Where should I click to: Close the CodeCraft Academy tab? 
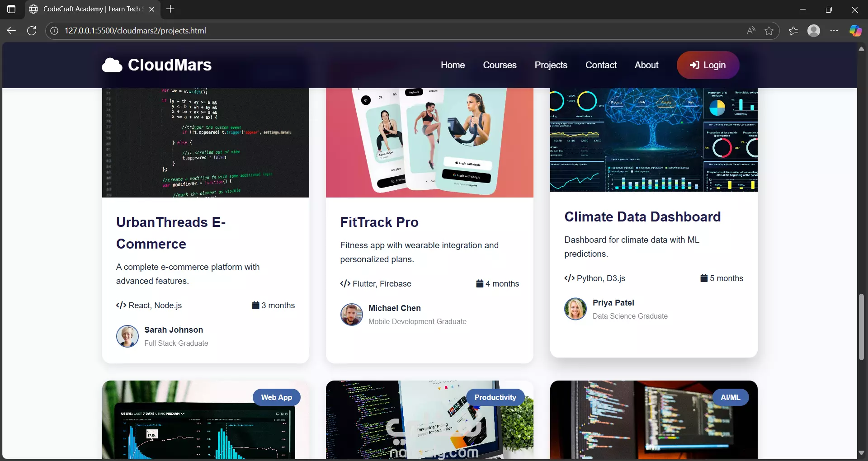[x=152, y=9]
